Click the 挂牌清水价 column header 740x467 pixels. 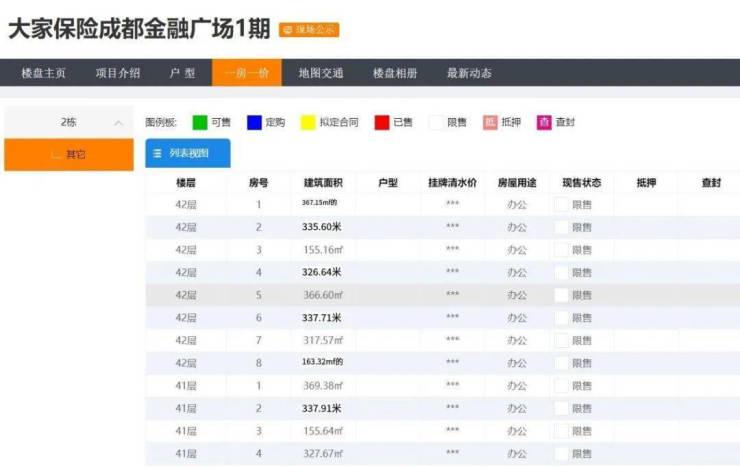(x=453, y=183)
